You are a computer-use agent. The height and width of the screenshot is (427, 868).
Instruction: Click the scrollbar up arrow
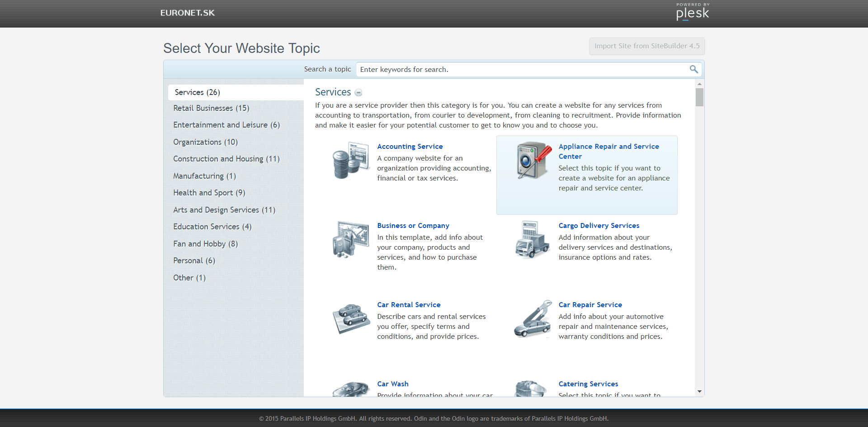point(699,84)
